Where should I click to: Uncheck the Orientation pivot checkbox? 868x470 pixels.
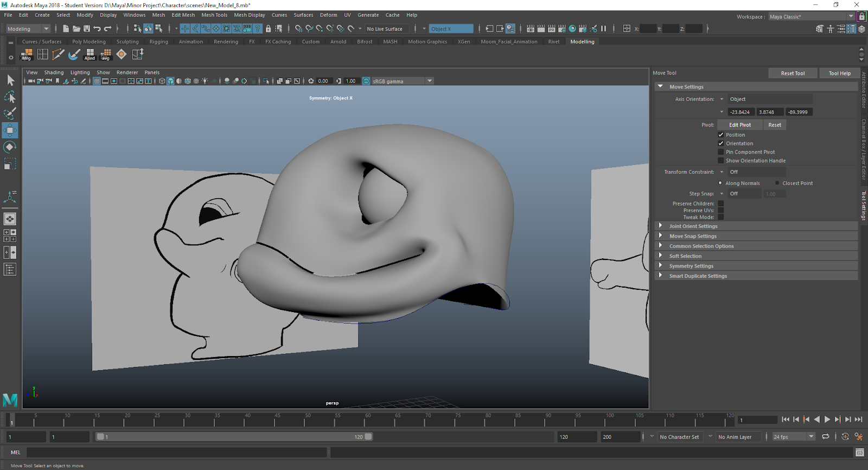[721, 143]
